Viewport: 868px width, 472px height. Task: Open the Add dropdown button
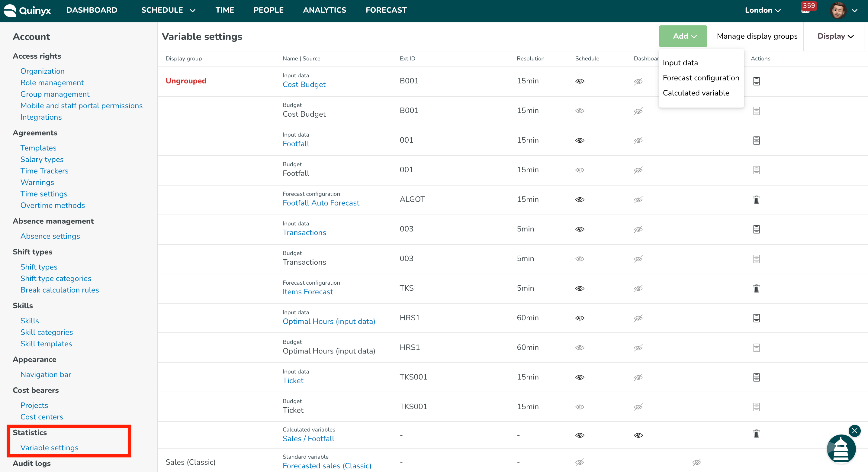pyautogui.click(x=683, y=36)
